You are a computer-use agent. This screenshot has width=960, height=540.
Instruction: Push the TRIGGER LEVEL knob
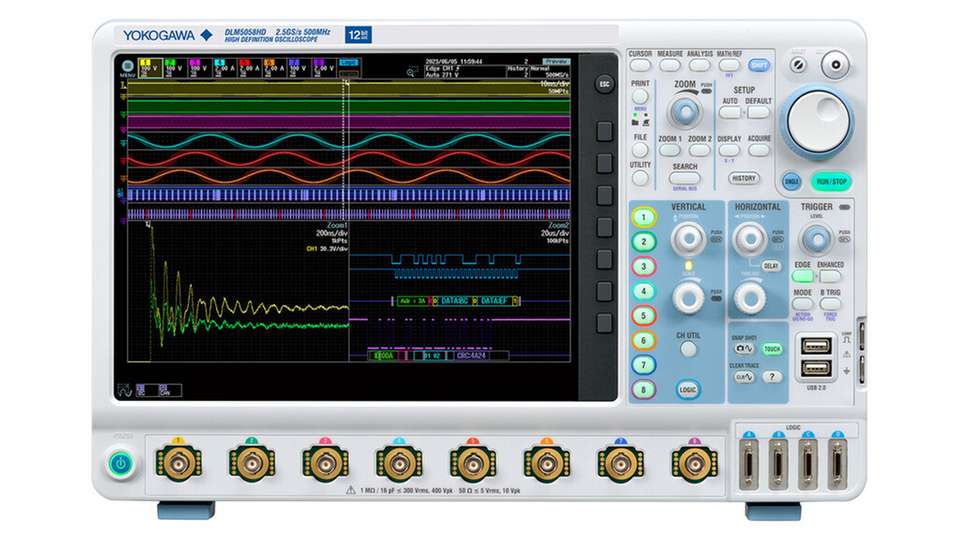pos(817,239)
